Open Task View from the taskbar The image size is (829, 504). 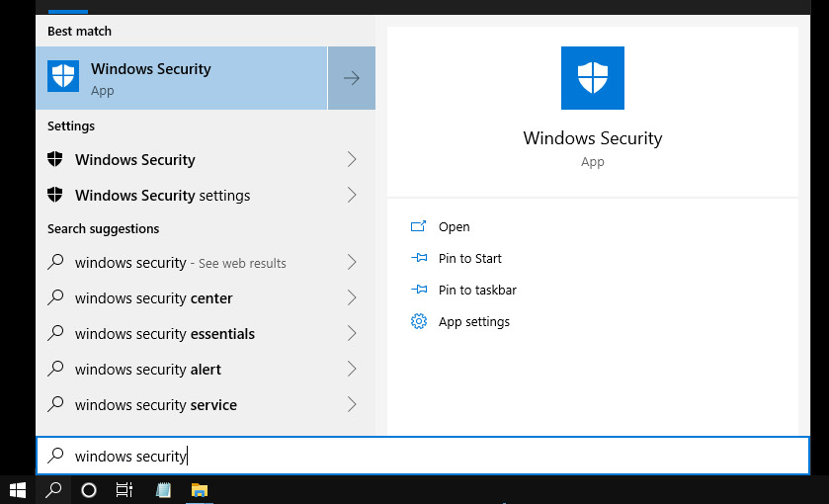tap(124, 490)
